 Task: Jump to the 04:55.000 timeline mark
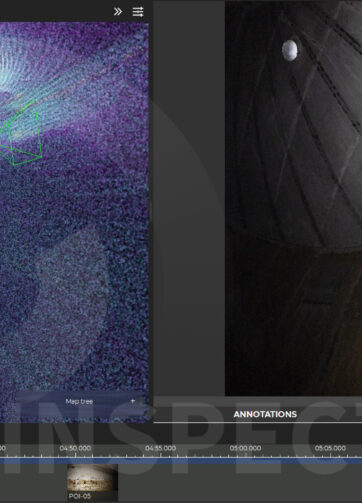pyautogui.click(x=160, y=448)
